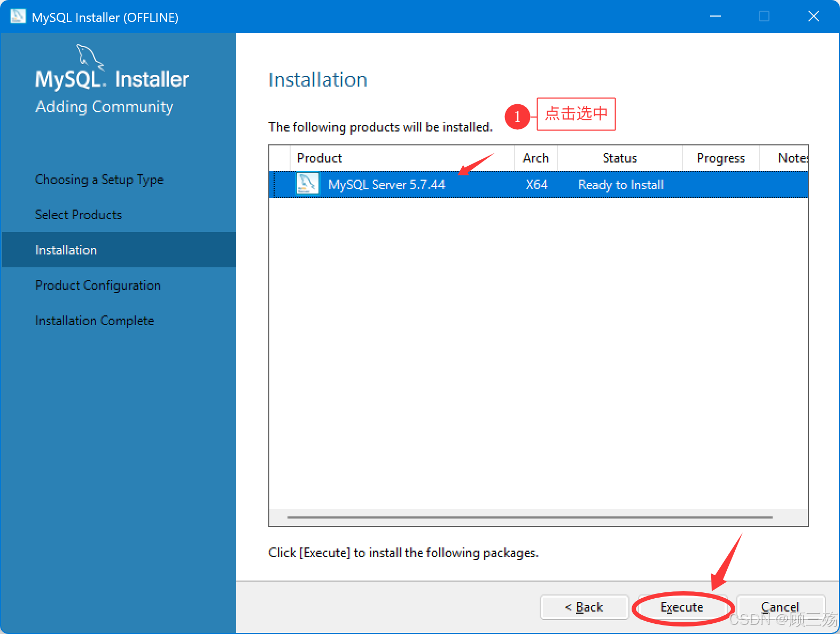The height and width of the screenshot is (634, 840).
Task: Jump to Installation Complete step
Action: tap(95, 321)
